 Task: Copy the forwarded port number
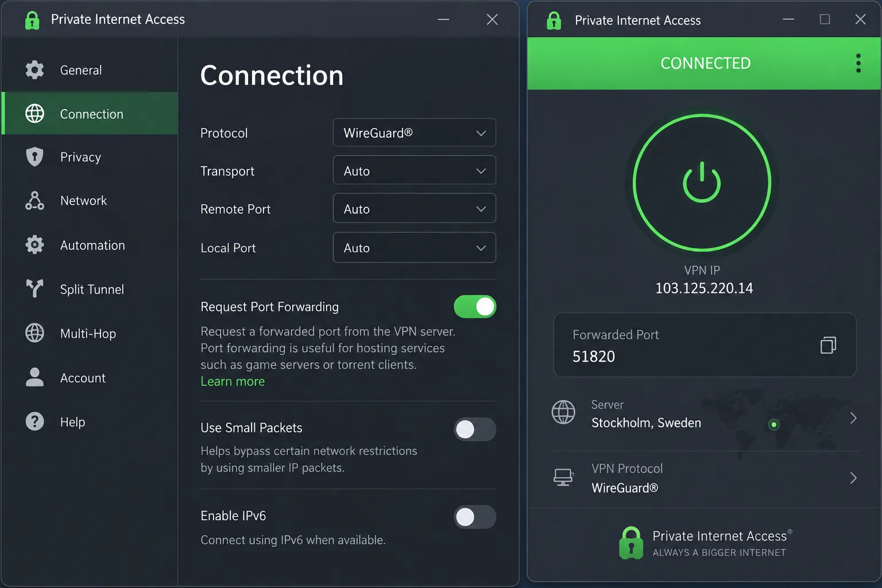click(x=828, y=345)
